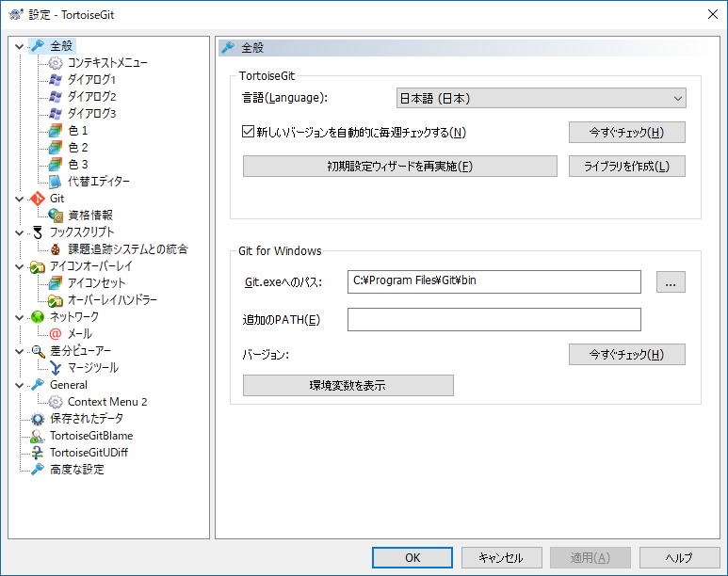
Task: Click the icon beside アイコンセット
Action: 56,283
